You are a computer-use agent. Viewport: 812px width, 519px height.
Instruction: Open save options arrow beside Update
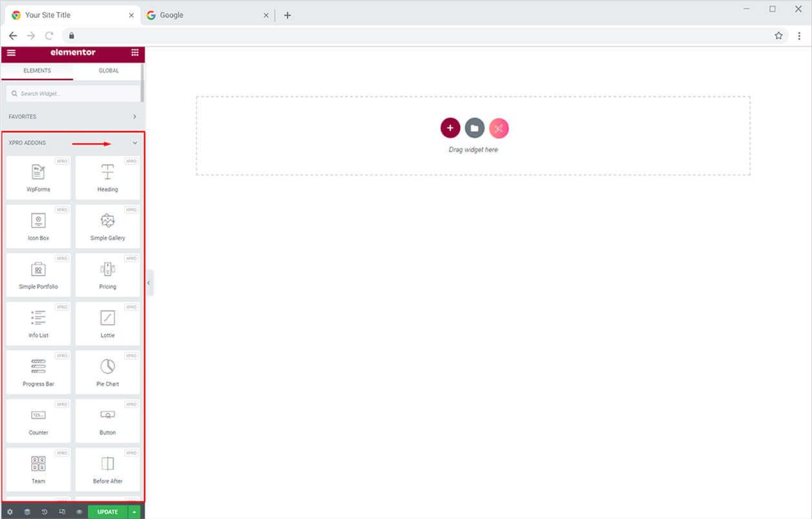pos(134,512)
